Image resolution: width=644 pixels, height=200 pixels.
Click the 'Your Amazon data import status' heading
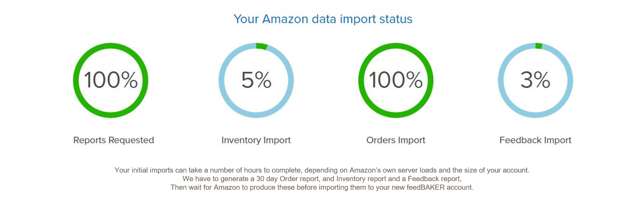click(323, 19)
